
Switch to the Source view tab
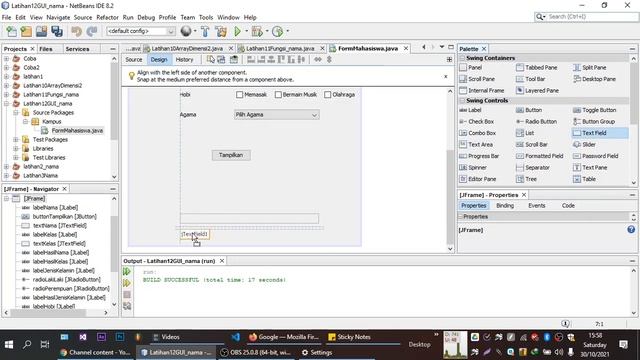coord(133,60)
